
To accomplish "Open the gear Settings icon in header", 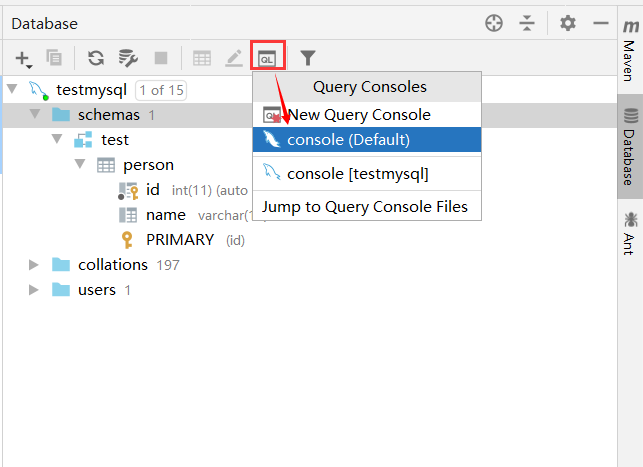I will (x=568, y=23).
